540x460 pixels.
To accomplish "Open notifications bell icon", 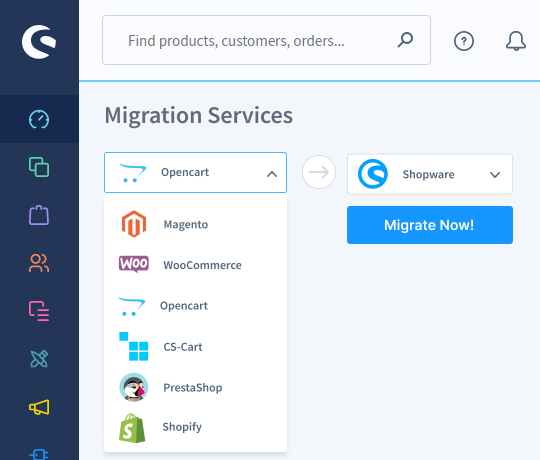I will tap(516, 41).
